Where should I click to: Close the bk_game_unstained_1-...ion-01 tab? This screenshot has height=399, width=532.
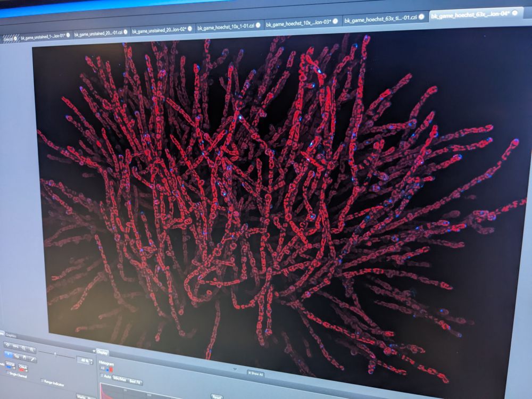coord(68,35)
